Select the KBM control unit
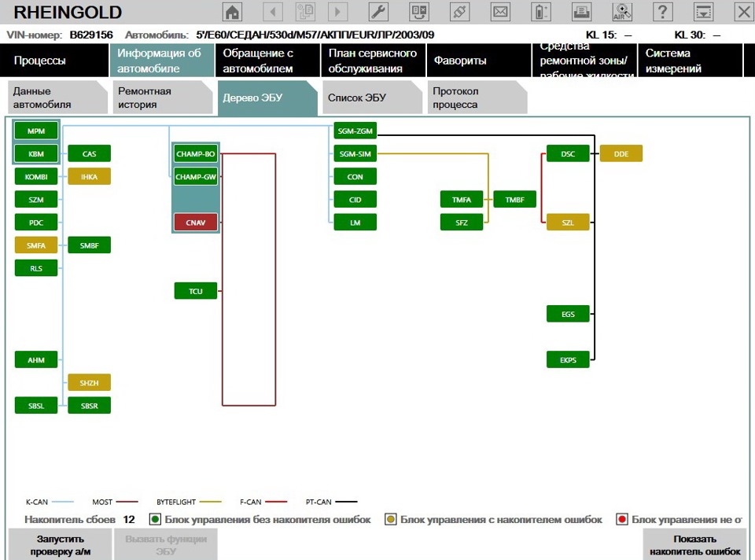This screenshot has height=560, width=755. click(x=36, y=153)
